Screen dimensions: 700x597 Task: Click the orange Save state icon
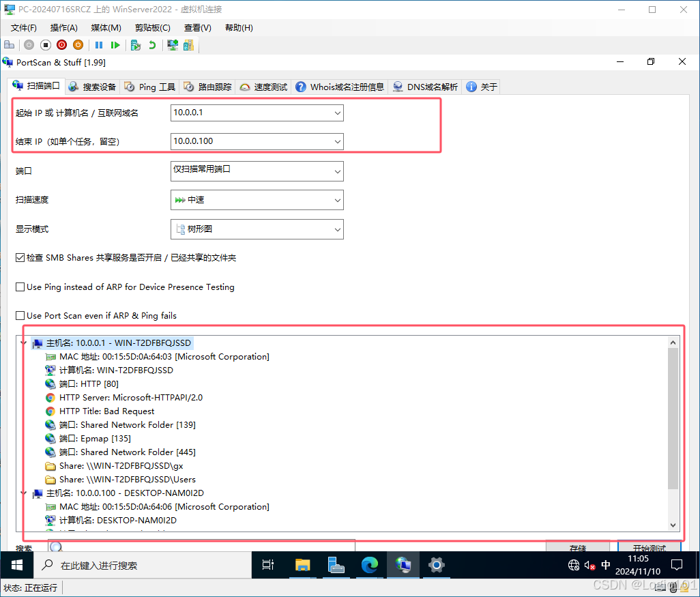(78, 45)
